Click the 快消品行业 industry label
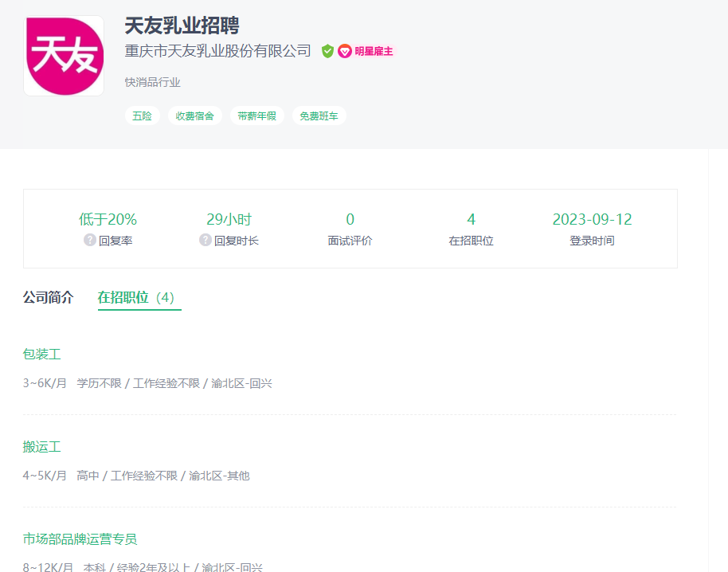Viewport: 728px width, 572px height. [153, 83]
